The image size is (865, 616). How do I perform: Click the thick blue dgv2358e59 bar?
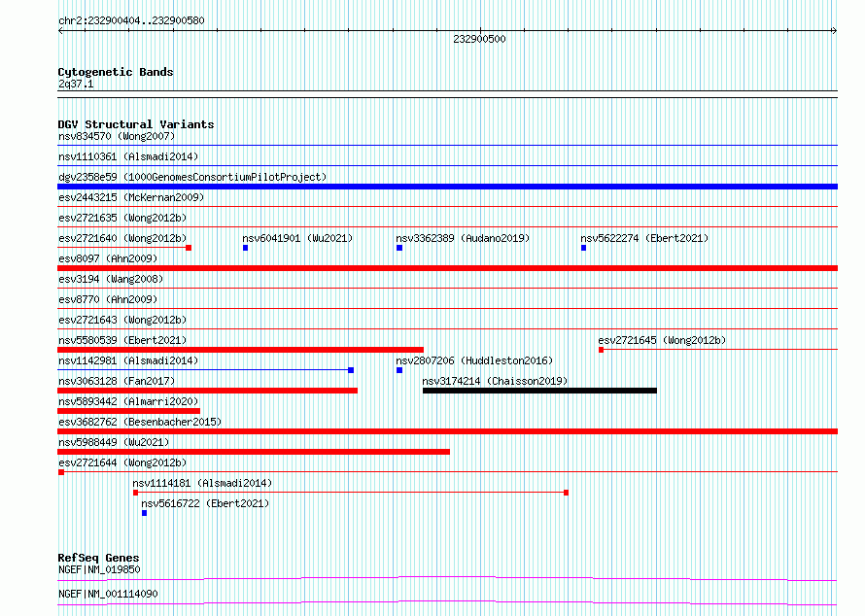[x=447, y=187]
